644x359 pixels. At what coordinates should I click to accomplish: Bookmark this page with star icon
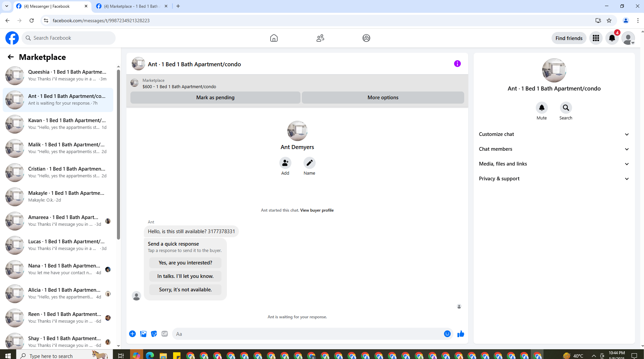click(x=609, y=21)
